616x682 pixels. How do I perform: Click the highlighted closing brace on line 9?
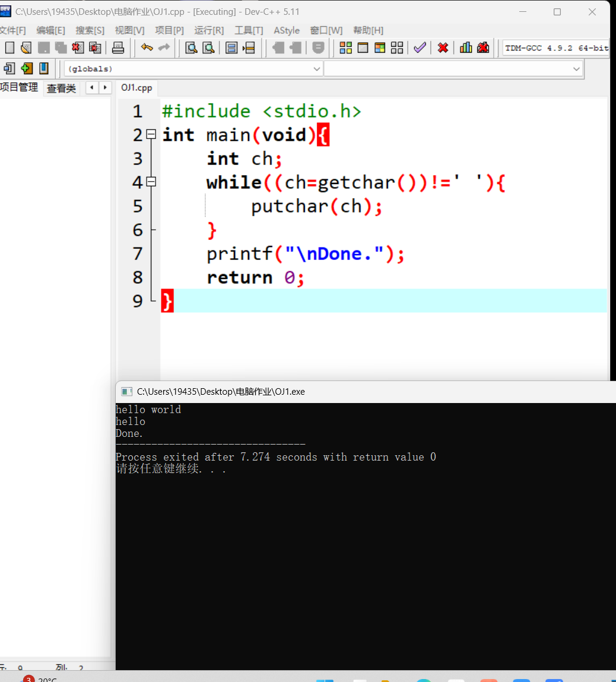(167, 300)
